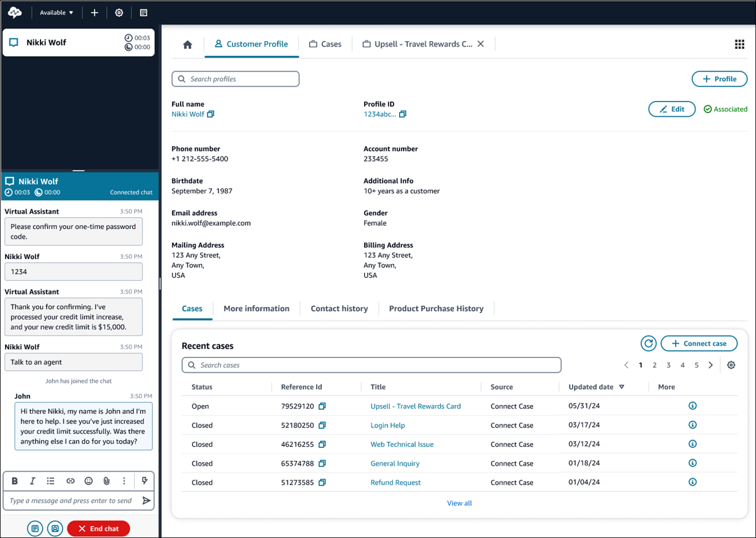The image size is (756, 538).
Task: Copy the Profile ID to clipboard
Action: coord(401,113)
